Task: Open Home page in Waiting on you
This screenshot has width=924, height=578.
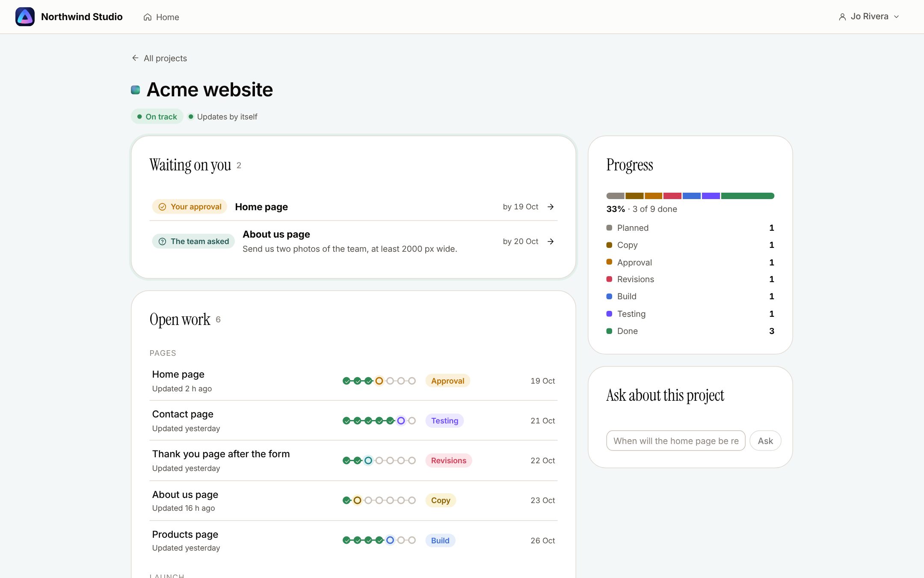Action: [x=353, y=207]
